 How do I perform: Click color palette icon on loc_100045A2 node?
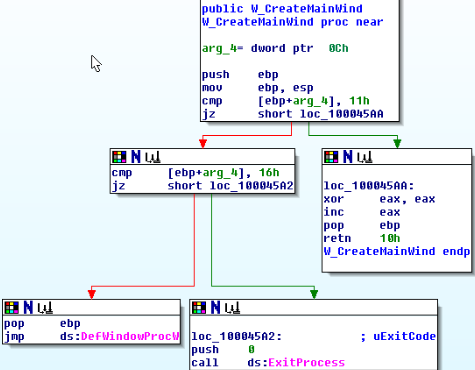199,308
